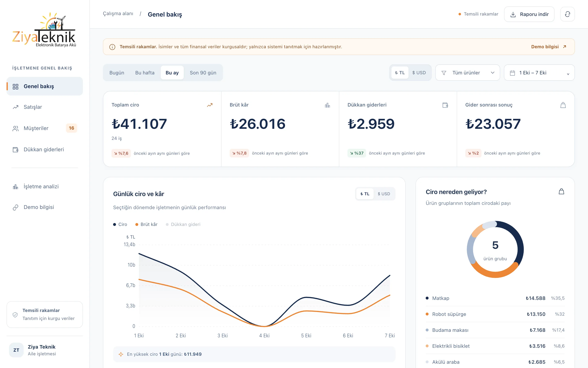Select the Bu hafta period tab

(x=145, y=73)
